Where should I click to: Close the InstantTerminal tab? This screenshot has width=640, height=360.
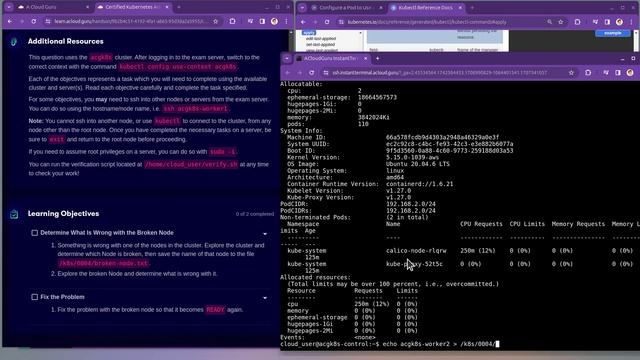coord(365,58)
